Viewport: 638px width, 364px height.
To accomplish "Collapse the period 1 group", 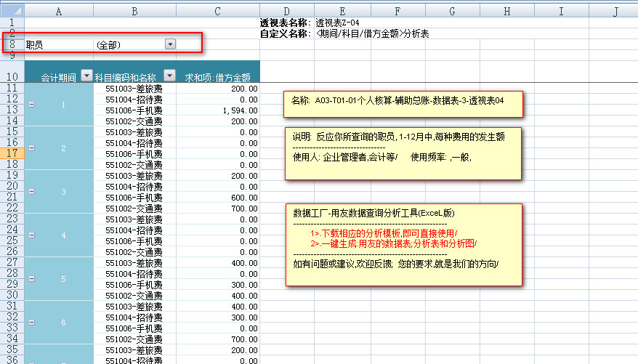I will (x=31, y=105).
